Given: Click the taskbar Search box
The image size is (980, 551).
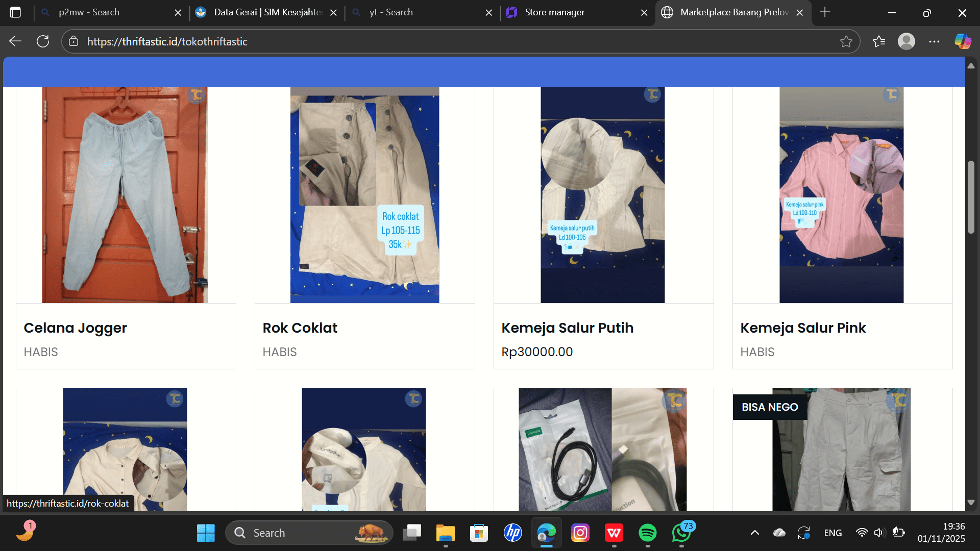Looking at the screenshot, I should click(309, 533).
